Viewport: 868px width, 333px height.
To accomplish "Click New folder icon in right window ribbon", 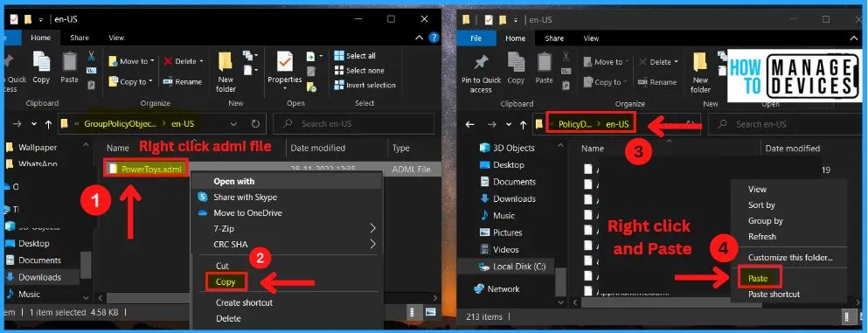I will (700, 63).
